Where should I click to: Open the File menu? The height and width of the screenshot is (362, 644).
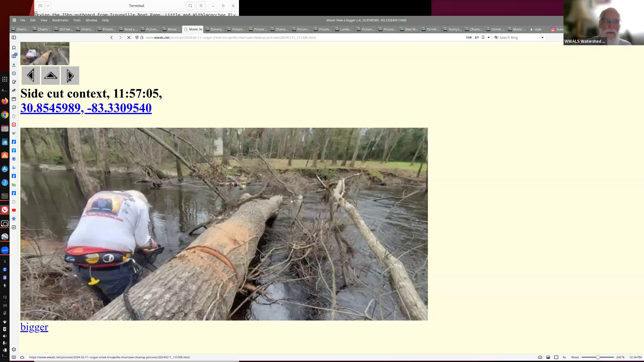pos(23,20)
